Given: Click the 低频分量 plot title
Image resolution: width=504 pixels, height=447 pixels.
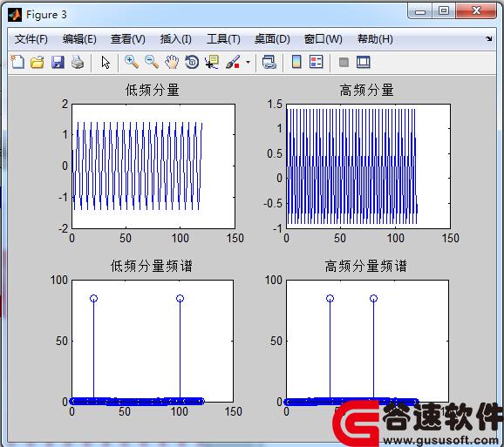Looking at the screenshot, I should [153, 90].
